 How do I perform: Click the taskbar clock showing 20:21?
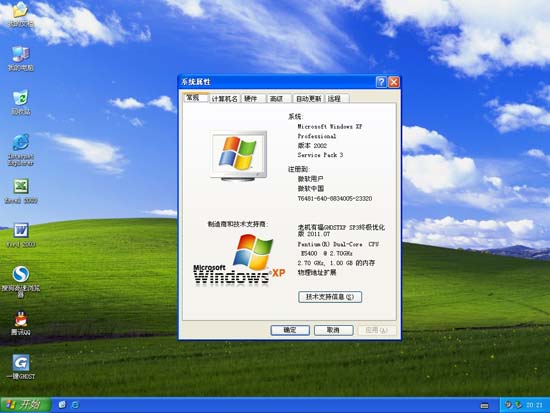[534, 405]
